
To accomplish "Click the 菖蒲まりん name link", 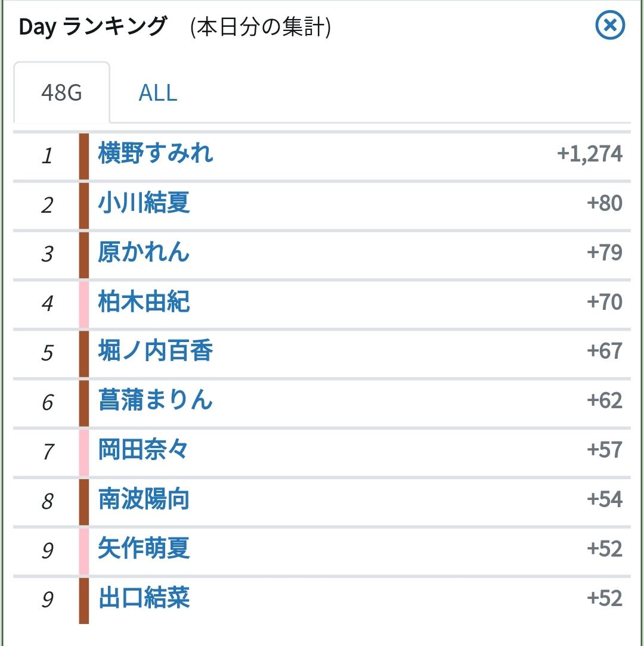I will coord(156,401).
